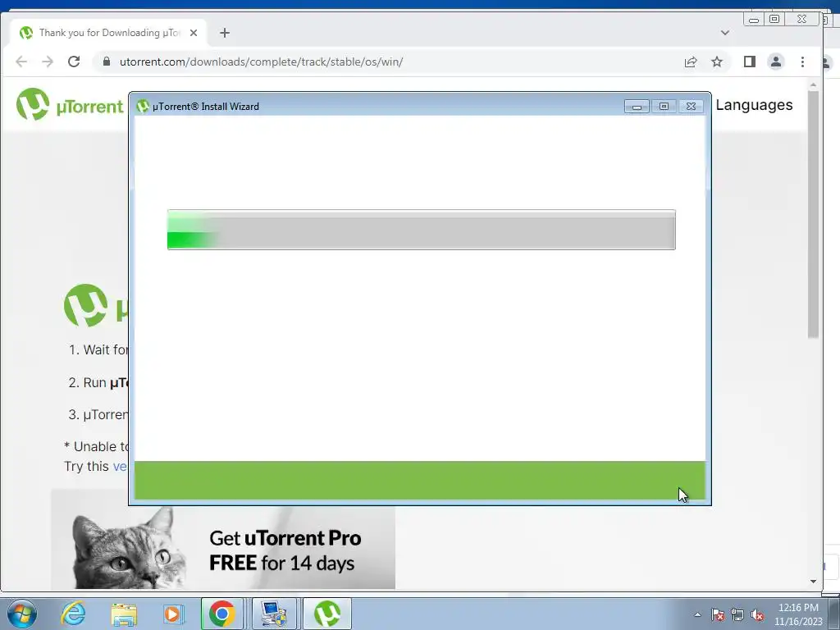Switch to µTorrent installer taskbar button
Image resolution: width=840 pixels, height=630 pixels.
click(327, 614)
